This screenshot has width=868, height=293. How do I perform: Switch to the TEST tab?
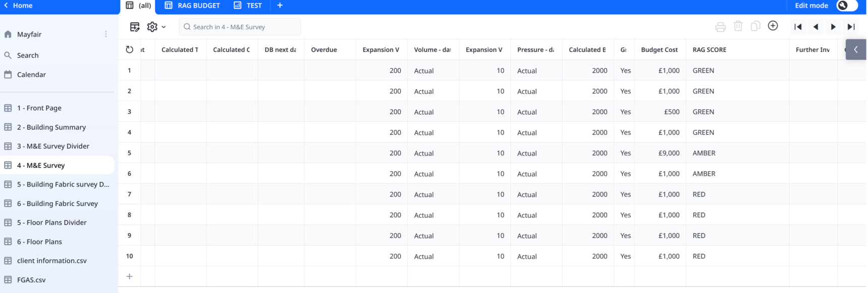tap(248, 6)
